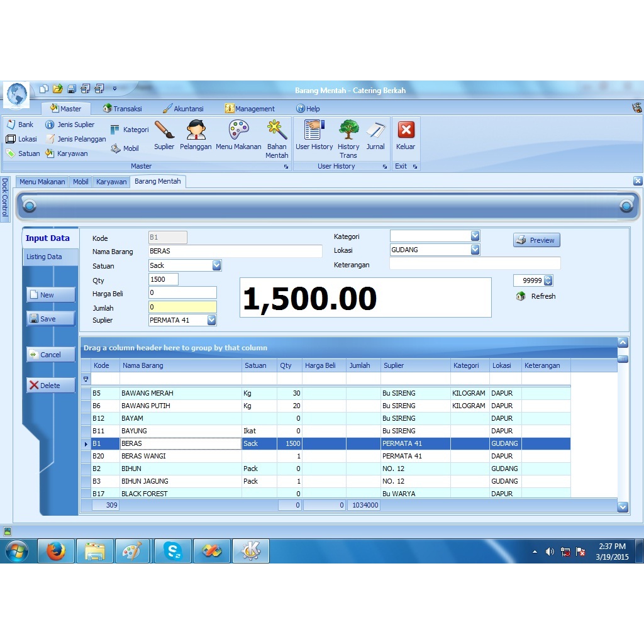Open the Suplier master icon
The image size is (644, 644).
pyautogui.click(x=164, y=135)
